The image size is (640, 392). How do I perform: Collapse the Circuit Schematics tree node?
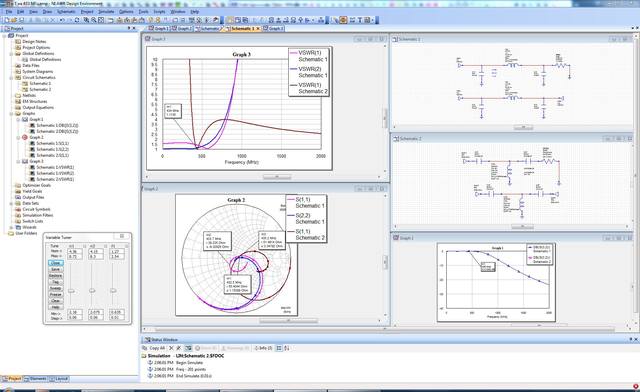(11, 78)
